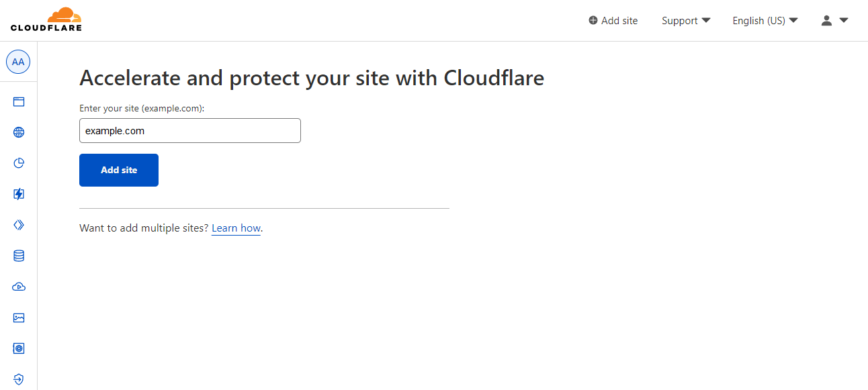This screenshot has height=390, width=868.
Task: Open the Add site menu item in header
Action: coord(618,20)
